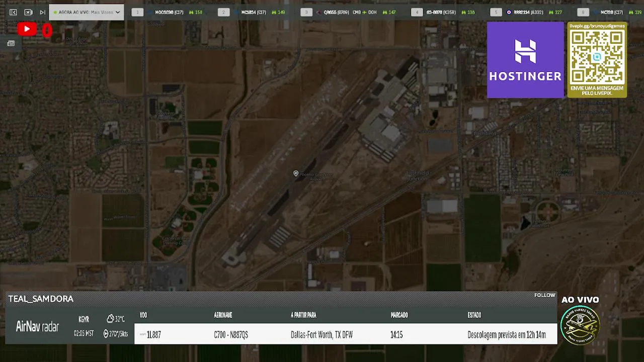This screenshot has height=362, width=644.
Task: Expand the AGORA AO VIVO dropdown
Action: pyautogui.click(x=86, y=12)
